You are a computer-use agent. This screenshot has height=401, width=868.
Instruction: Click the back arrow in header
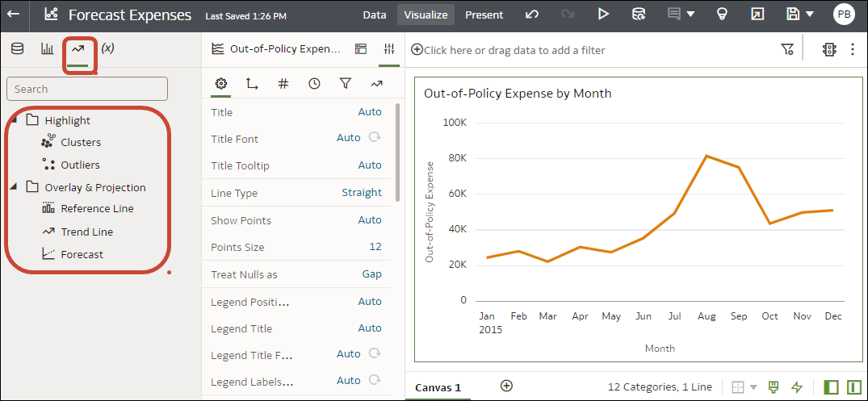(14, 15)
